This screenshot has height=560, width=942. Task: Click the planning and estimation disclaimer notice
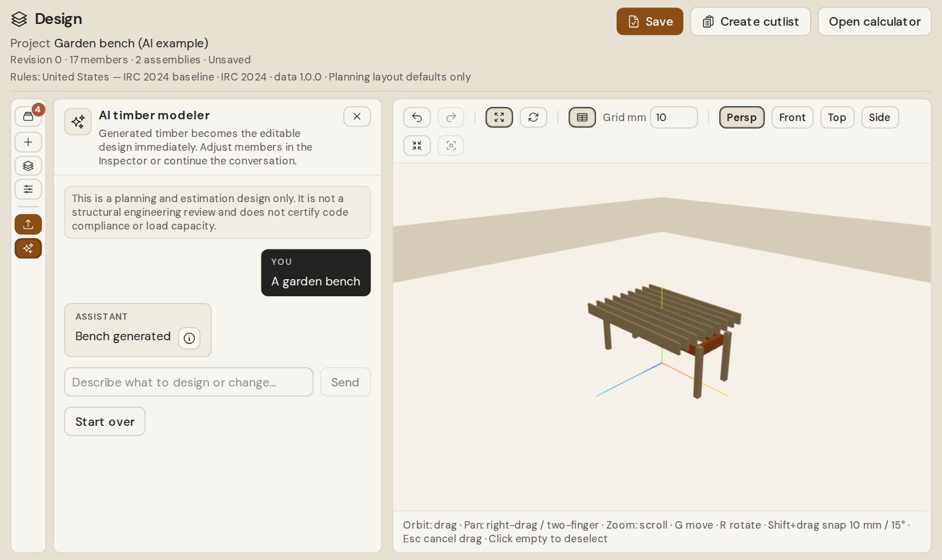click(x=218, y=212)
